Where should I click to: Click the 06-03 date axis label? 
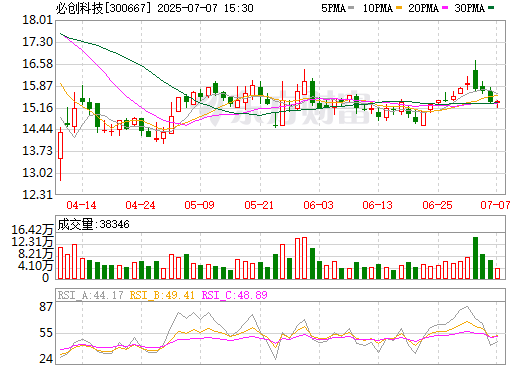point(318,205)
